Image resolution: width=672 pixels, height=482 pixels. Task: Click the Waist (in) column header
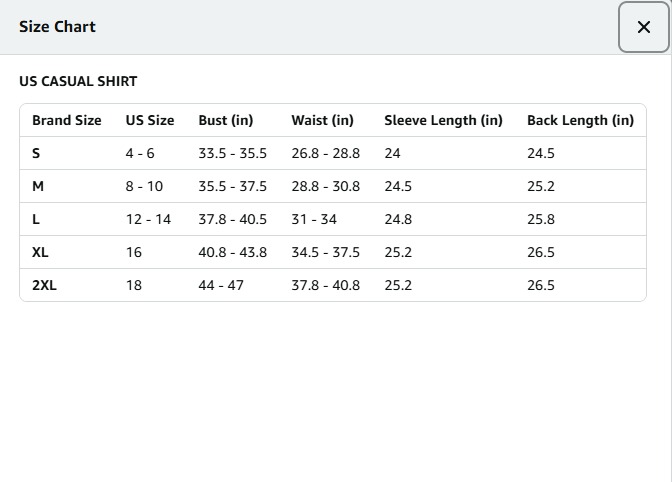pyautogui.click(x=322, y=120)
